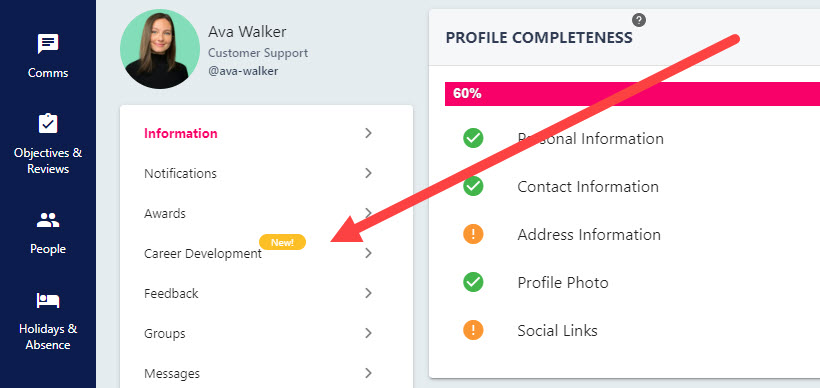Click Ava Walker's profile photo
Viewport: 820px width, 388px height.
(160, 49)
